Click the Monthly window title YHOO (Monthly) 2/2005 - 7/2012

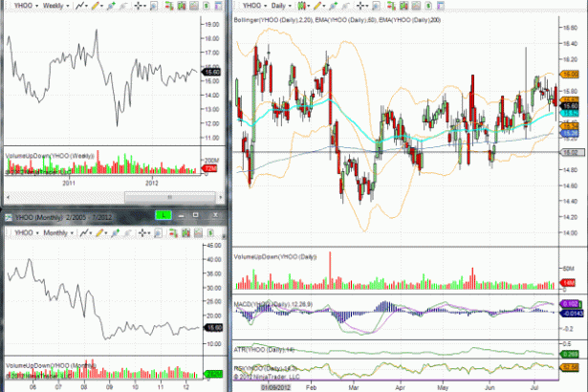pos(64,218)
